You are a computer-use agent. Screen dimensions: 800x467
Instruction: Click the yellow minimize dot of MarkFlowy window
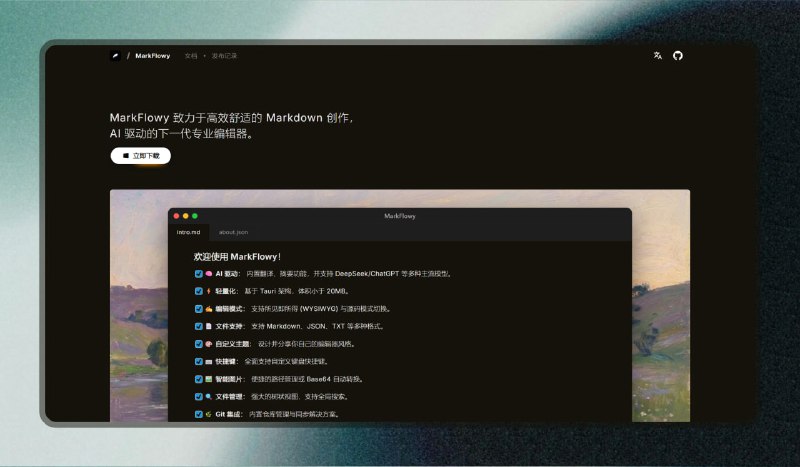186,216
